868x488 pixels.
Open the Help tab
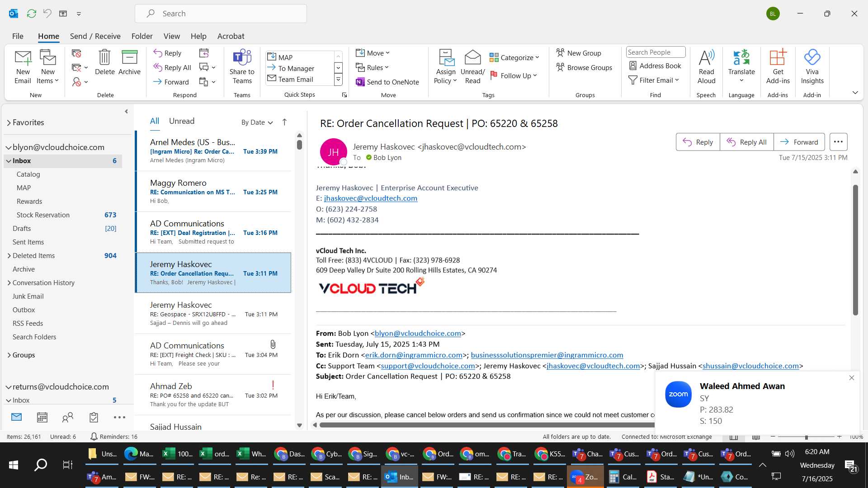click(198, 36)
